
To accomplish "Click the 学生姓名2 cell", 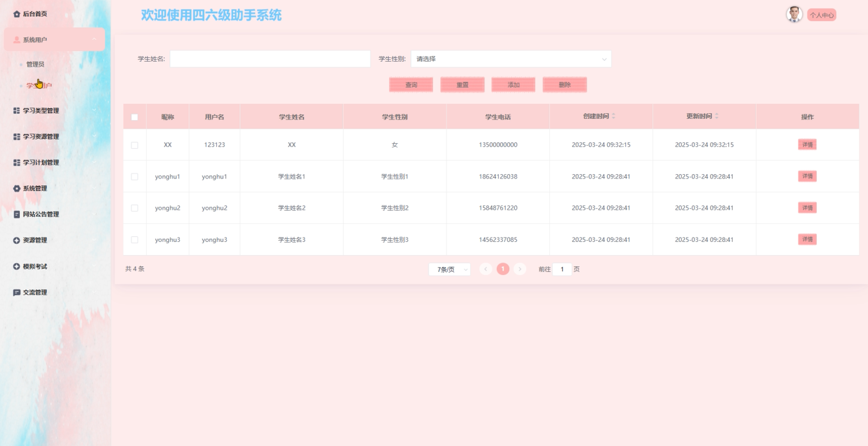I will tap(291, 208).
